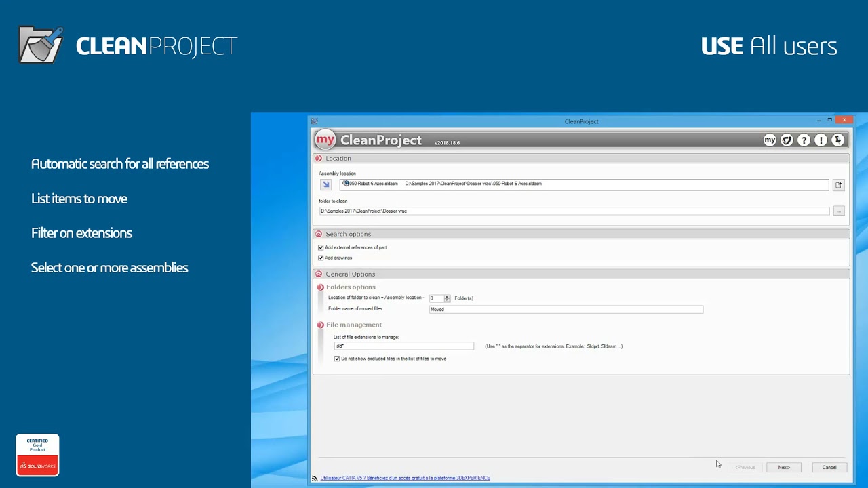Click the 'List items to move' text
868x488 pixels.
tap(79, 199)
